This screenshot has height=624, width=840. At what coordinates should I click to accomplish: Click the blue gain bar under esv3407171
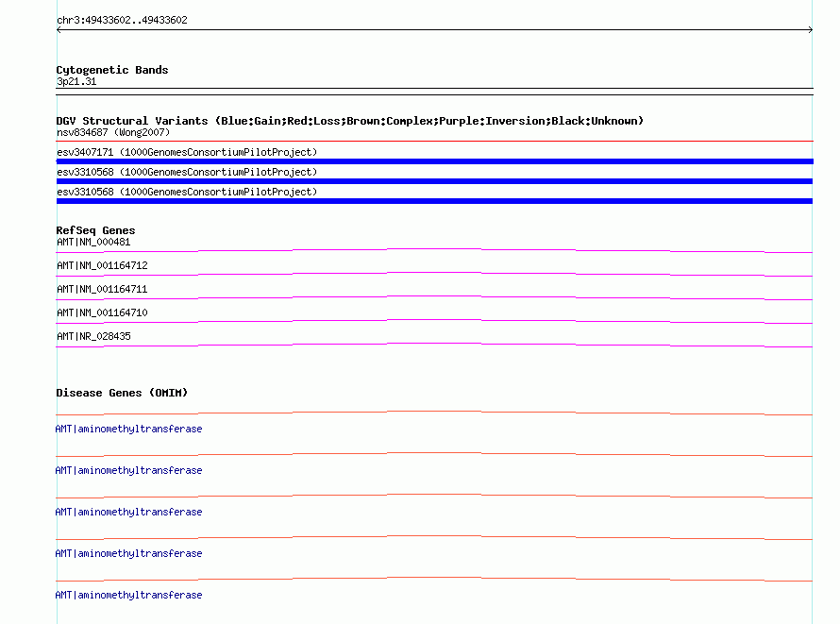tap(434, 161)
